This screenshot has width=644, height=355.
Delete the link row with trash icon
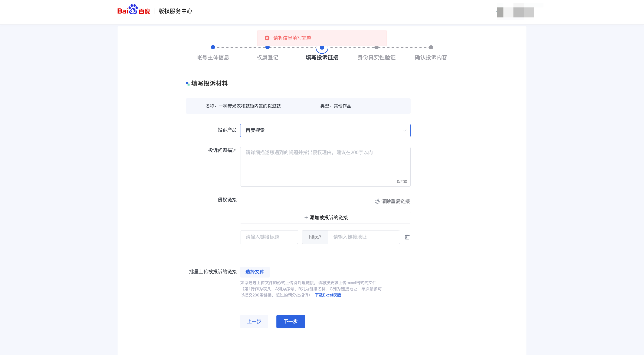pyautogui.click(x=407, y=237)
